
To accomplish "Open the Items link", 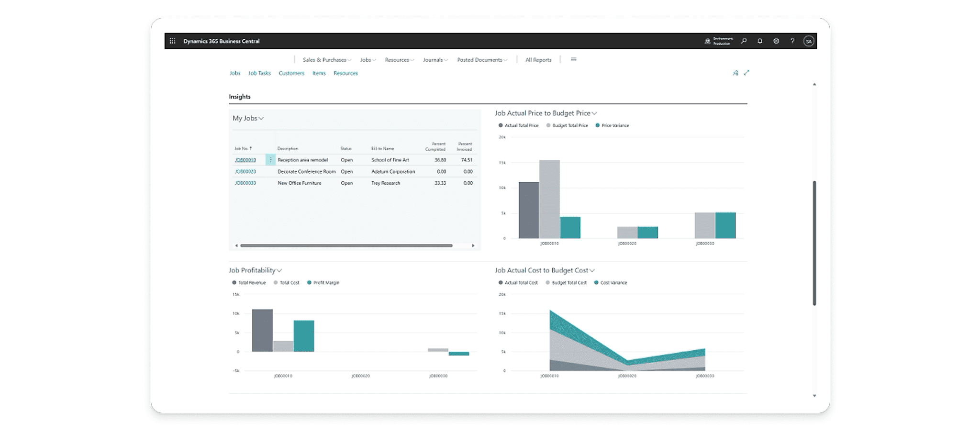I will click(x=319, y=73).
